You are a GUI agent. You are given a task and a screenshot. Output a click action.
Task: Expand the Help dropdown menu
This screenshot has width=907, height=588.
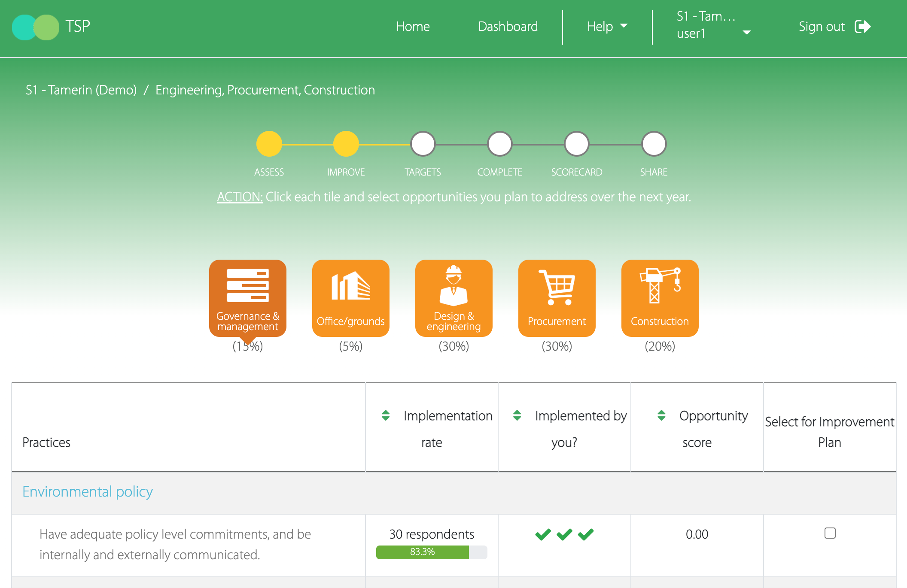pos(607,27)
